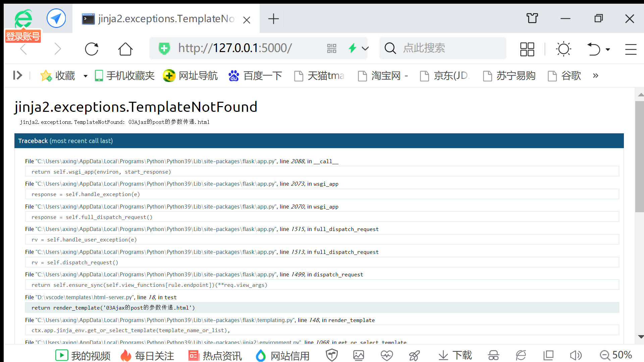Screen dimensions: 644x362
Task: Go to the home page
Action: click(x=125, y=49)
